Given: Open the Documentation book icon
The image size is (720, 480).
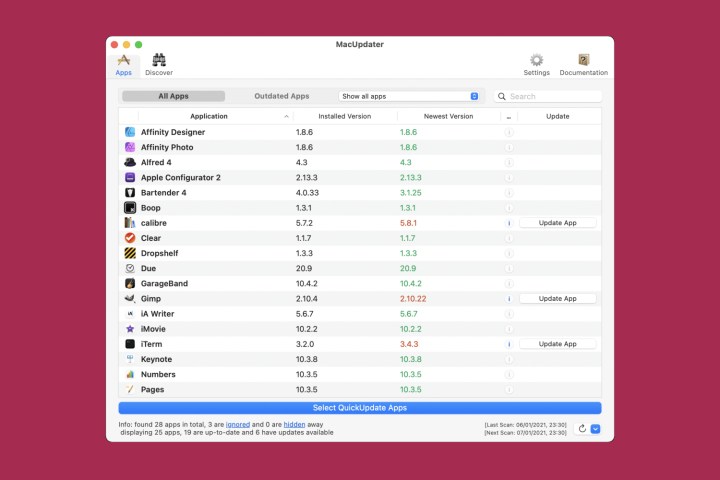Looking at the screenshot, I should [x=583, y=64].
